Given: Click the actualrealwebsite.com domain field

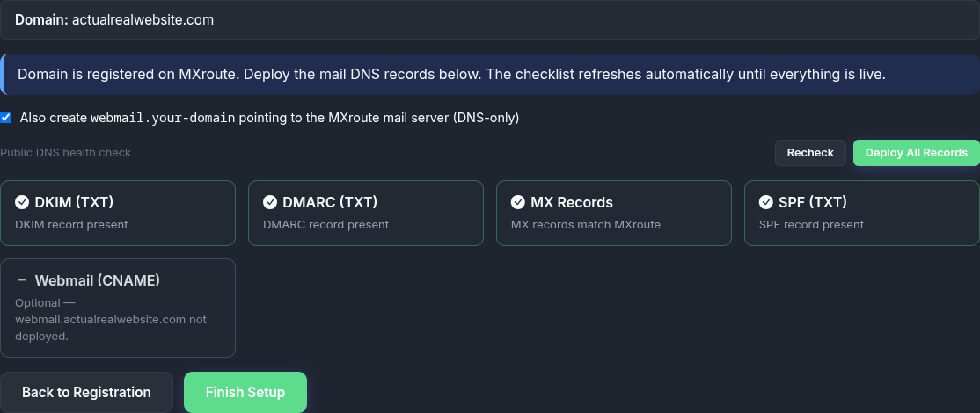Looking at the screenshot, I should (490, 20).
